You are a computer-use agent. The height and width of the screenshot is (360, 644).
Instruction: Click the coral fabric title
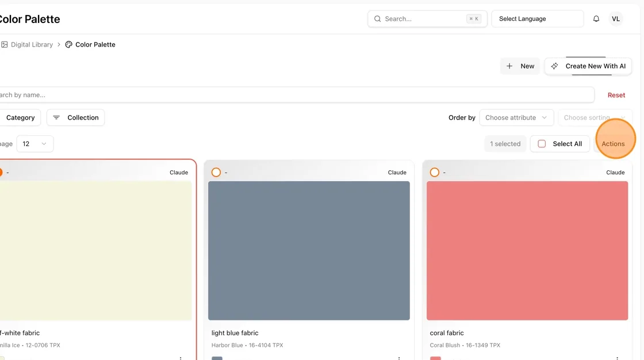point(446,333)
